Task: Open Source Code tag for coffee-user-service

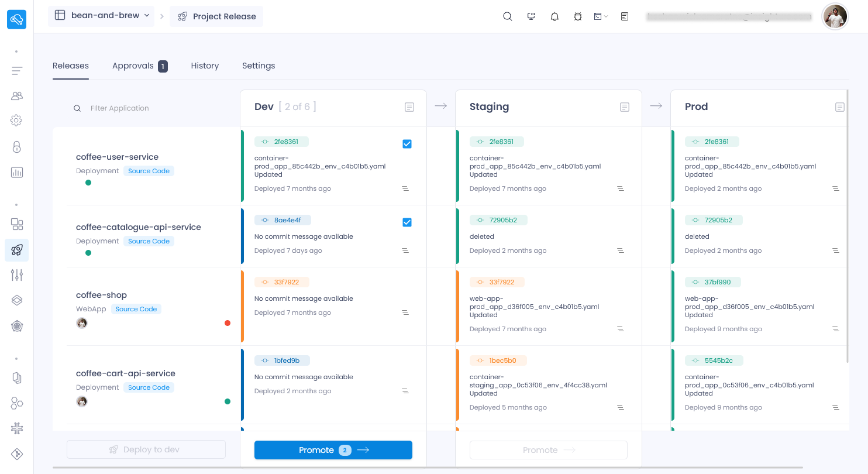Action: (x=149, y=171)
